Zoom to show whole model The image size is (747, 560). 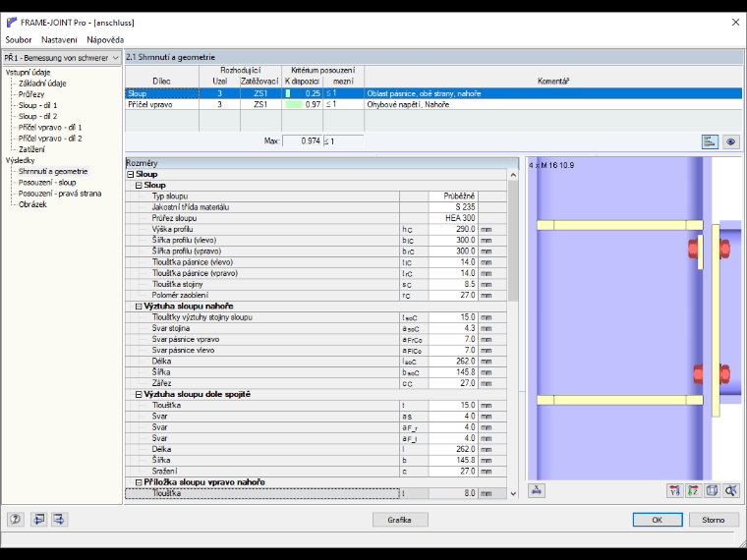tap(731, 490)
